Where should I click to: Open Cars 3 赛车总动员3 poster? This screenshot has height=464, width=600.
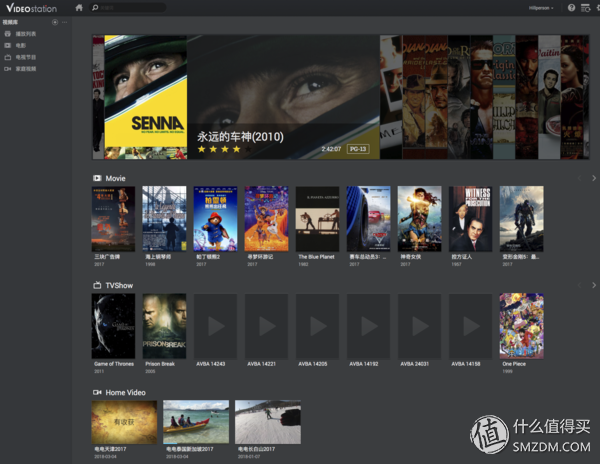tap(368, 219)
